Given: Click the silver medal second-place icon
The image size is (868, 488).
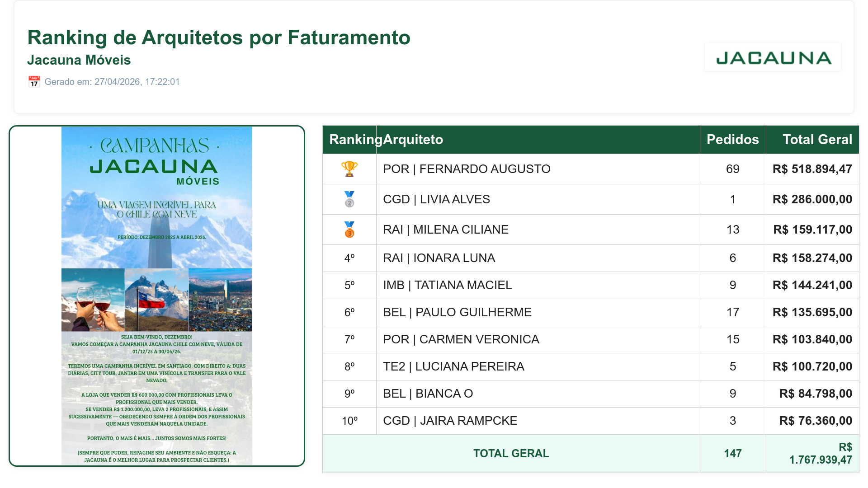Looking at the screenshot, I should click(x=349, y=199).
